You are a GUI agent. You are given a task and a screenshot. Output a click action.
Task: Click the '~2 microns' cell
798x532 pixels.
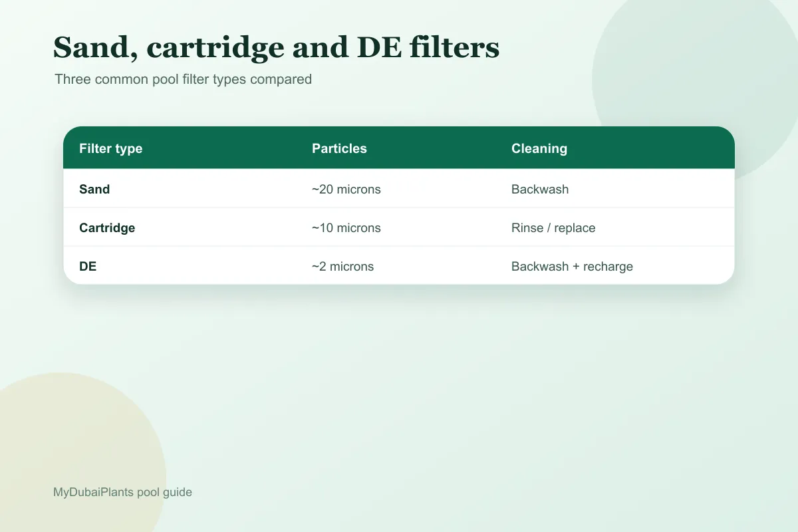pos(343,266)
